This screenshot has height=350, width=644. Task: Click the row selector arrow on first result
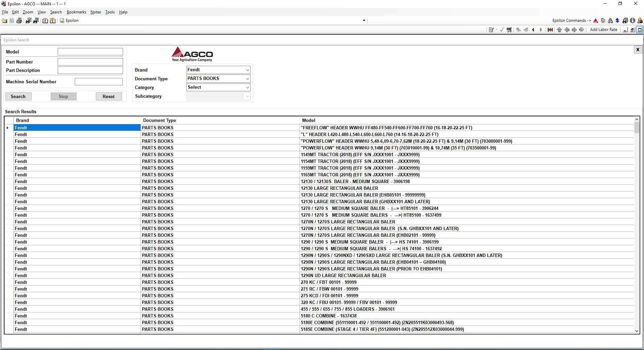8,128
